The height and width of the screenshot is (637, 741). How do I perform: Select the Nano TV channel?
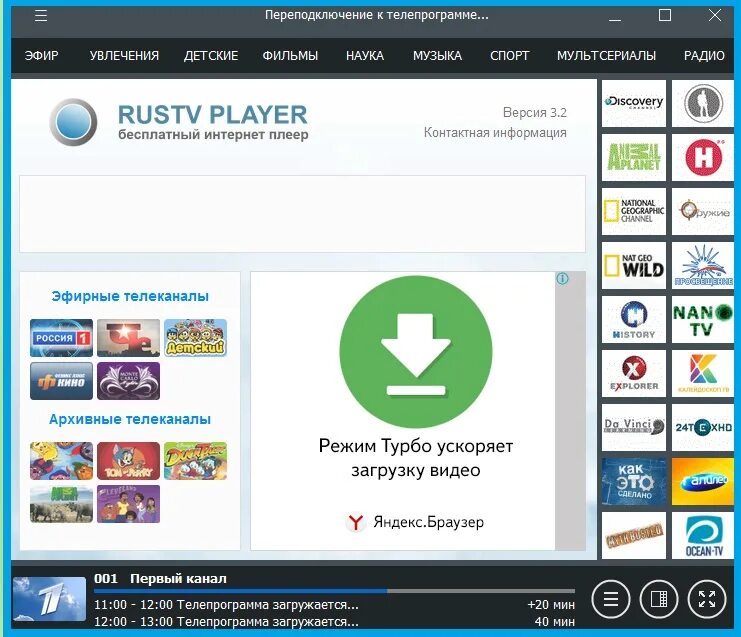point(703,319)
